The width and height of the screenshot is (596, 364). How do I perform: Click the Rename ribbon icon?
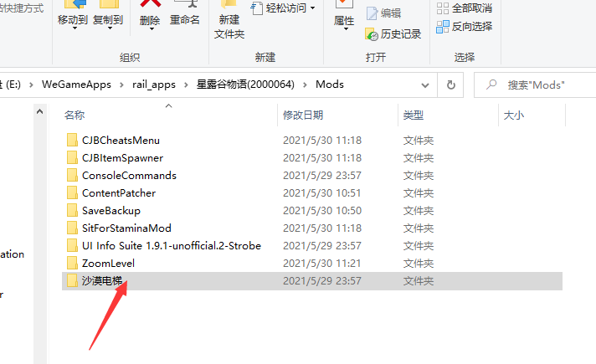[x=184, y=4]
